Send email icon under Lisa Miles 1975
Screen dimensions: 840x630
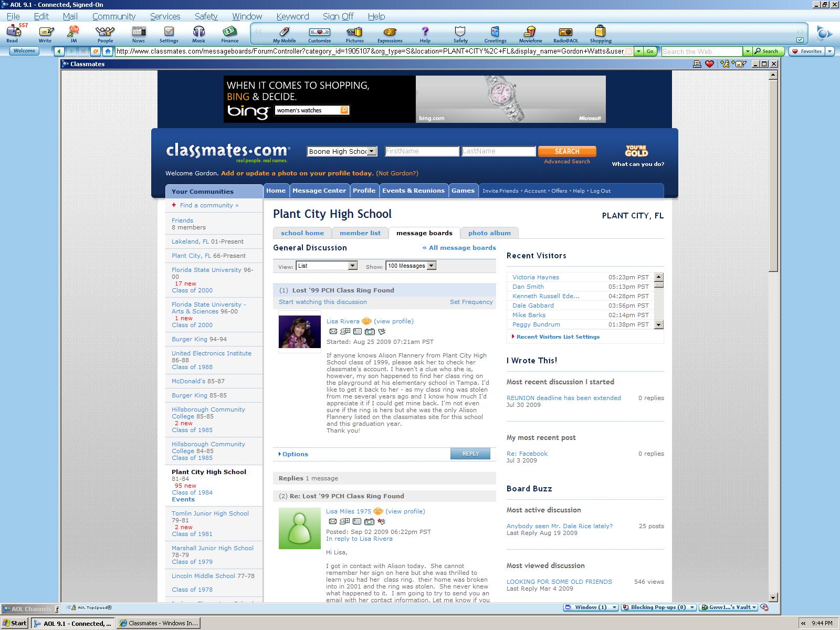pyautogui.click(x=332, y=521)
